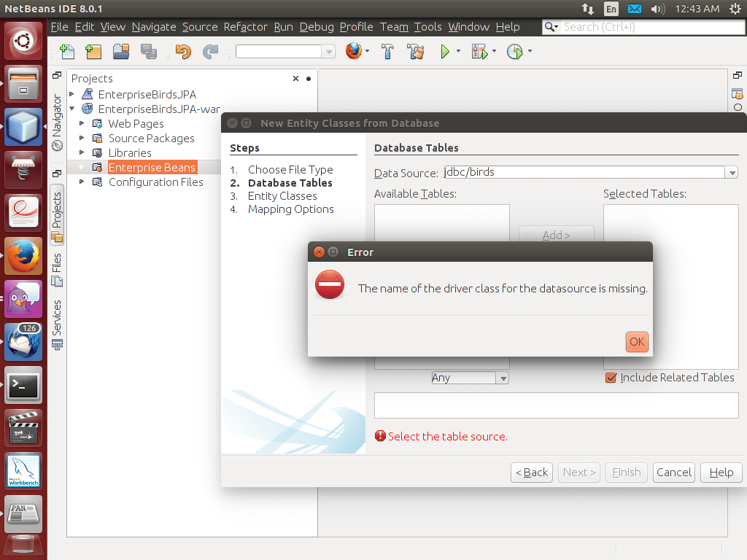
Task: Open the system settings gear menu
Action: tap(735, 9)
